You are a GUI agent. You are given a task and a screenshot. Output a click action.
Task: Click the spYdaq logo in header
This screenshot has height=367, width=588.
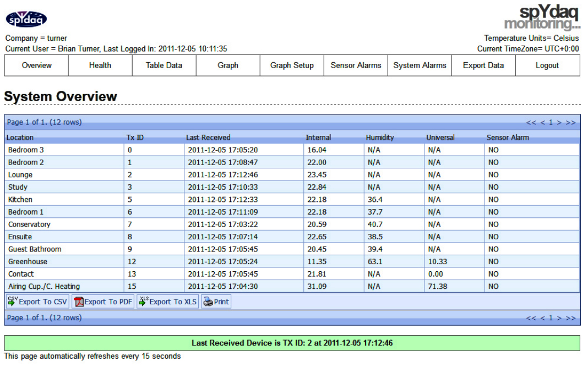pyautogui.click(x=26, y=20)
